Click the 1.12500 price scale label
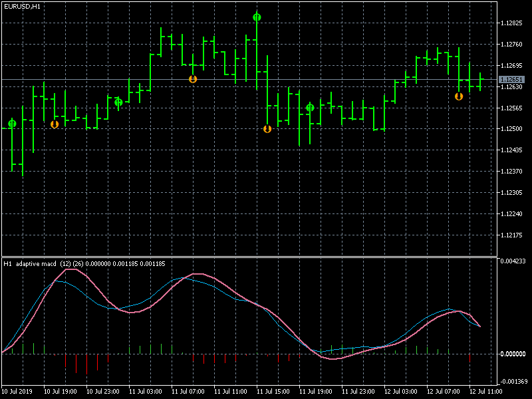The image size is (532, 399). pos(511,129)
